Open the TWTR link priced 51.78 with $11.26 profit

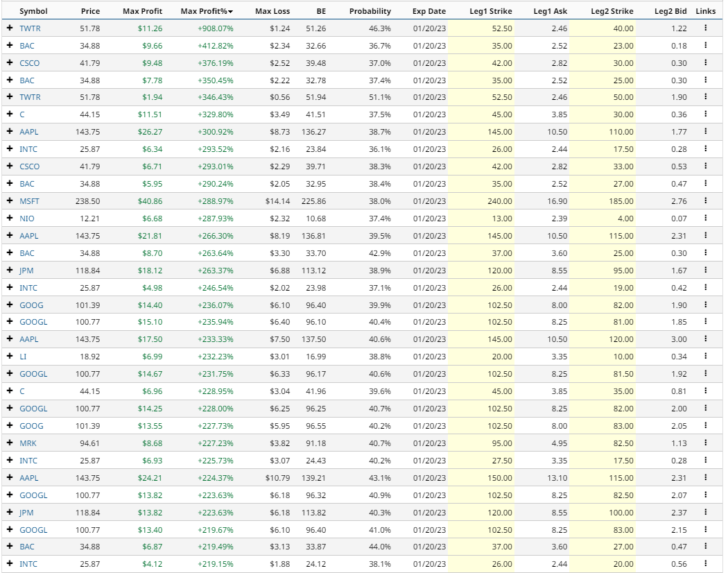(31, 28)
